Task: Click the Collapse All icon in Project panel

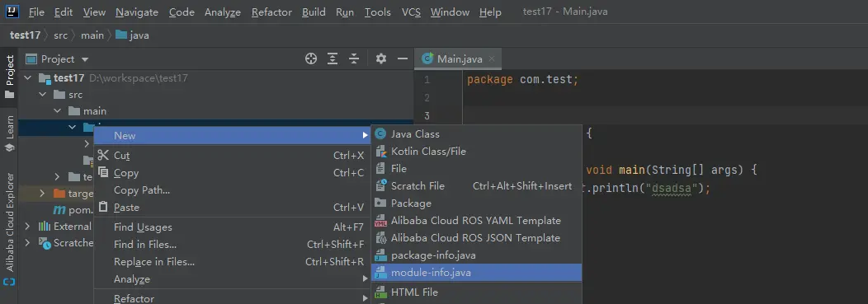Action: tap(354, 58)
